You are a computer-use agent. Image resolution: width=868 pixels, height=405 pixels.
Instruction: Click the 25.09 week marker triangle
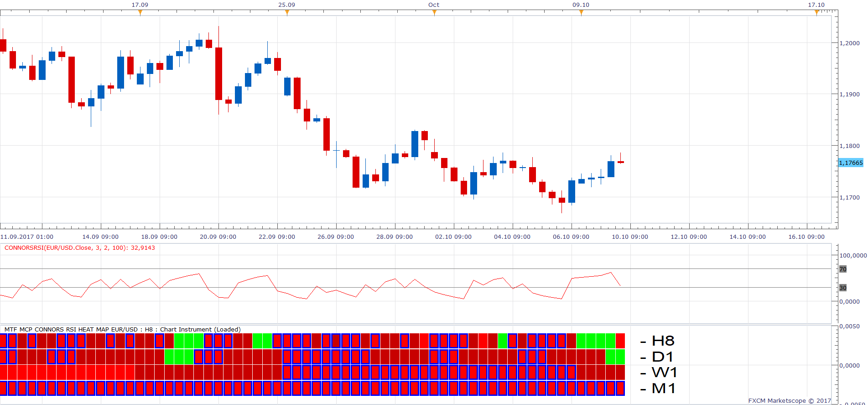tap(287, 12)
